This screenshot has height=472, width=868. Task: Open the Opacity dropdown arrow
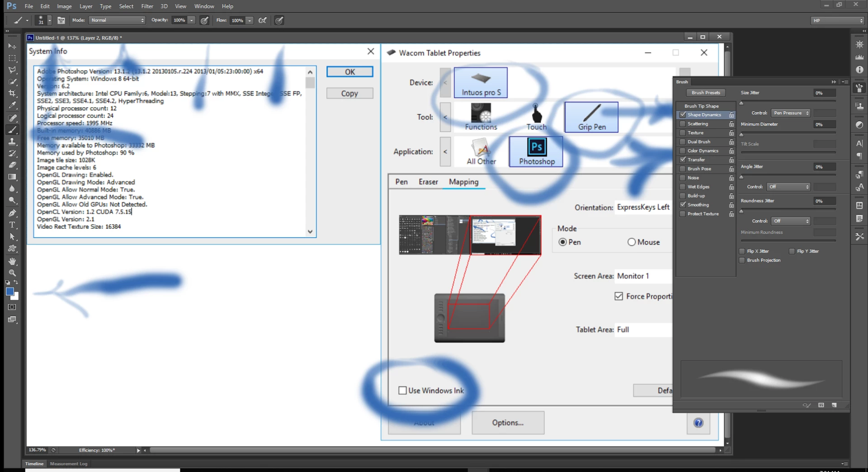click(x=192, y=20)
